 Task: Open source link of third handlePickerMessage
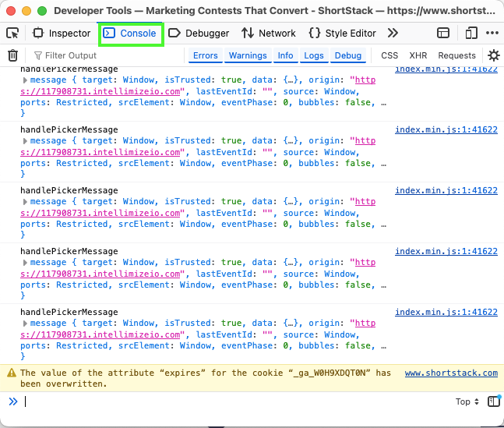coord(446,190)
